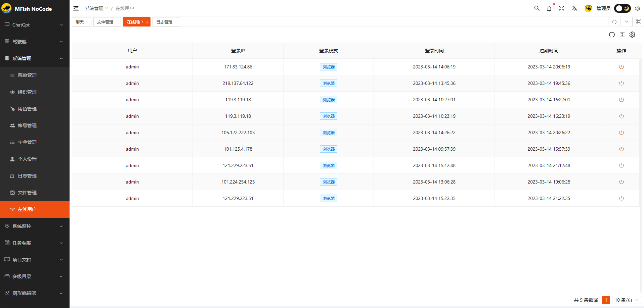This screenshot has height=308, width=644.
Task: Expand the 驾驶舱 sidebar menu
Action: (x=35, y=42)
